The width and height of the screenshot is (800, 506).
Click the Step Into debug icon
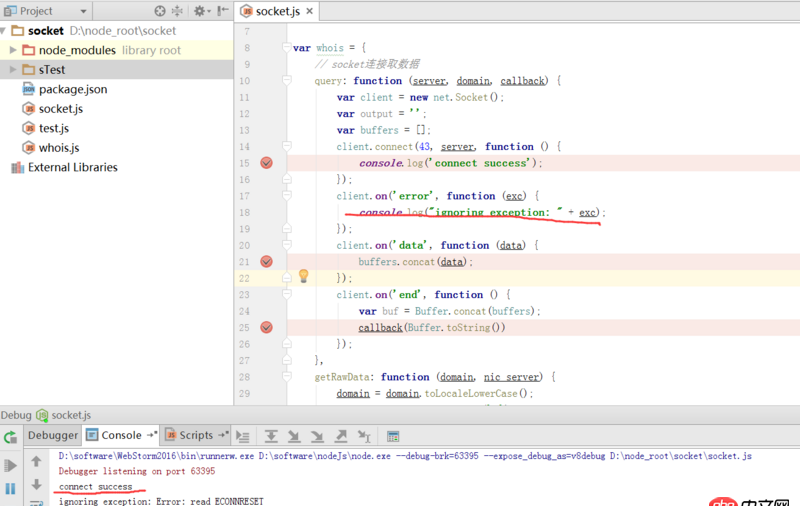[293, 436]
